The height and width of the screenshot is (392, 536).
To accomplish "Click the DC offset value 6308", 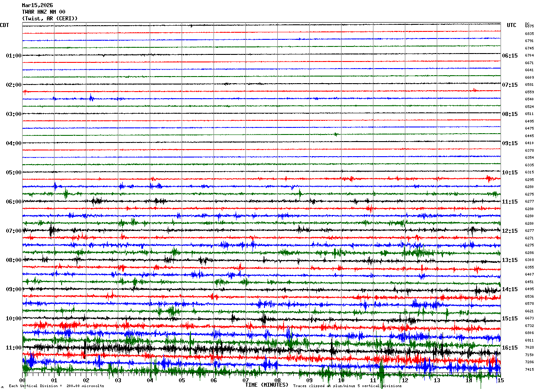I will tap(529, 260).
